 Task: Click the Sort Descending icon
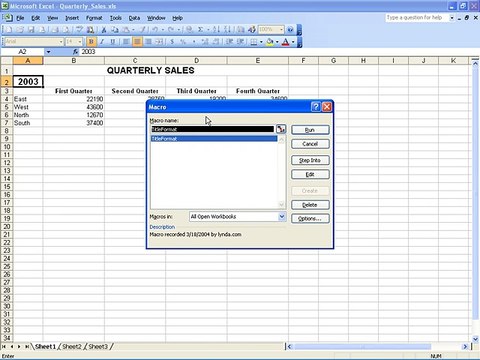[x=227, y=30]
